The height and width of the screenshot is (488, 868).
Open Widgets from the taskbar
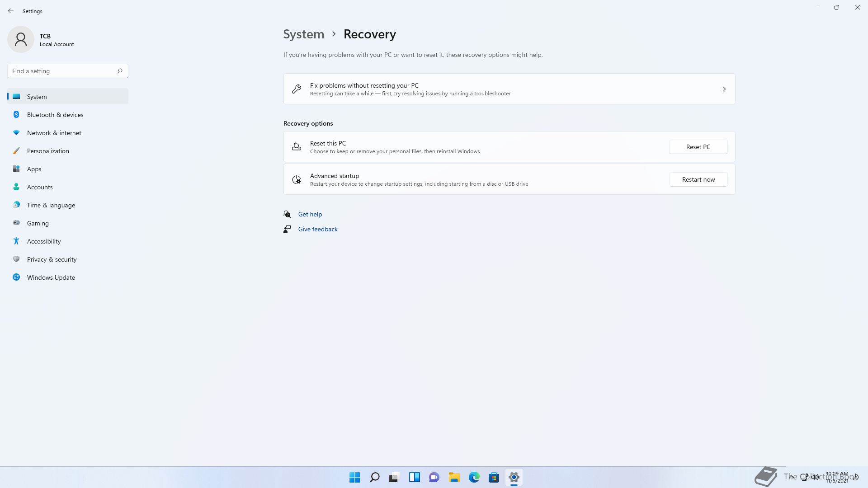click(414, 477)
